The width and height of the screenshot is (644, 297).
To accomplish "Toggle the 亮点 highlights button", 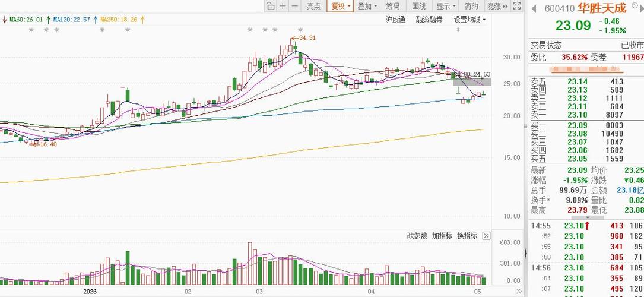I will 313,6.
